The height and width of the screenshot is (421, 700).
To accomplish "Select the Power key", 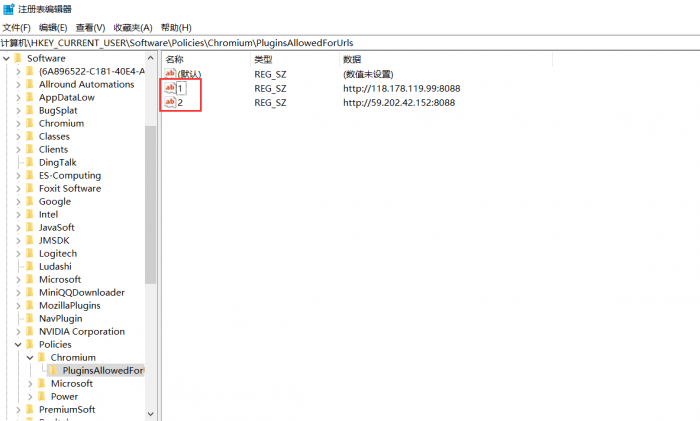I will [64, 396].
